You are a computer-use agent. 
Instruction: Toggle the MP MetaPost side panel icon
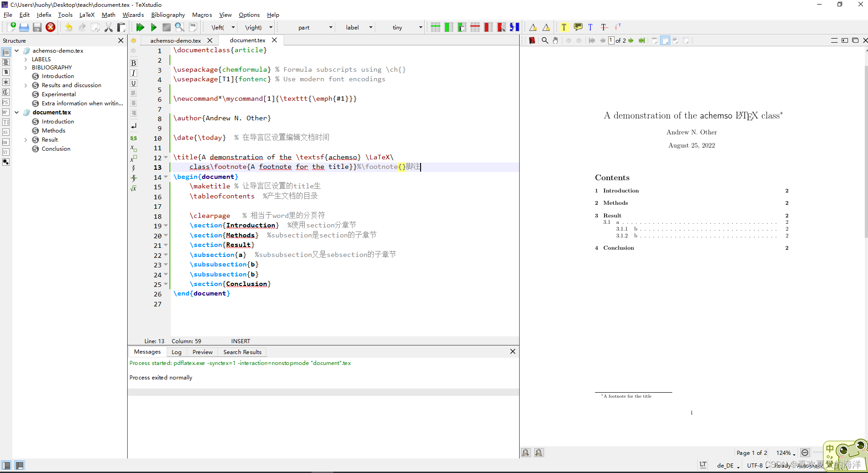click(x=6, y=112)
